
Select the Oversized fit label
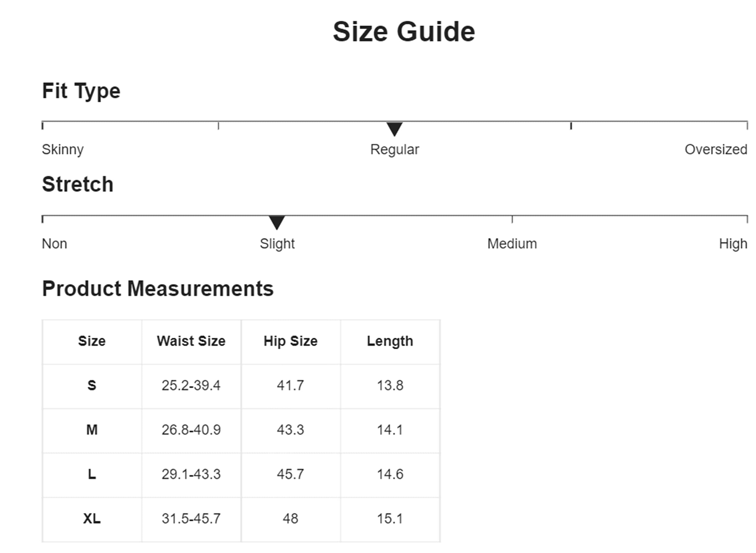point(715,150)
